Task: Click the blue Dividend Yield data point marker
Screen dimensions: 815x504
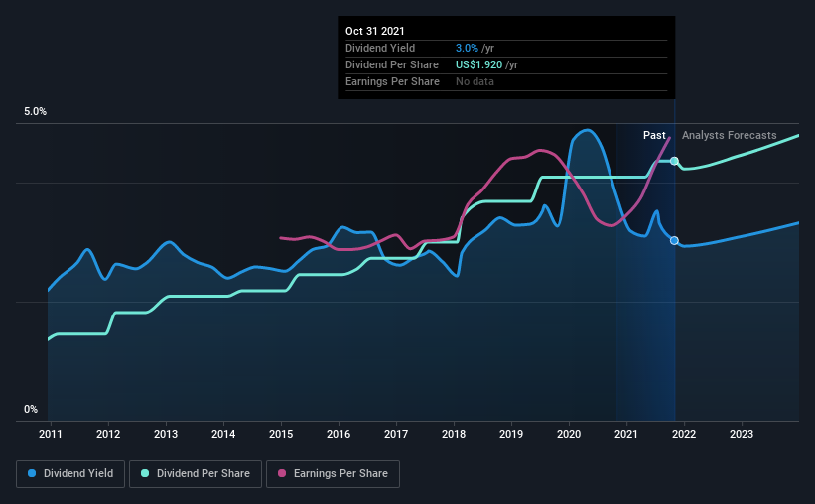Action: click(674, 240)
